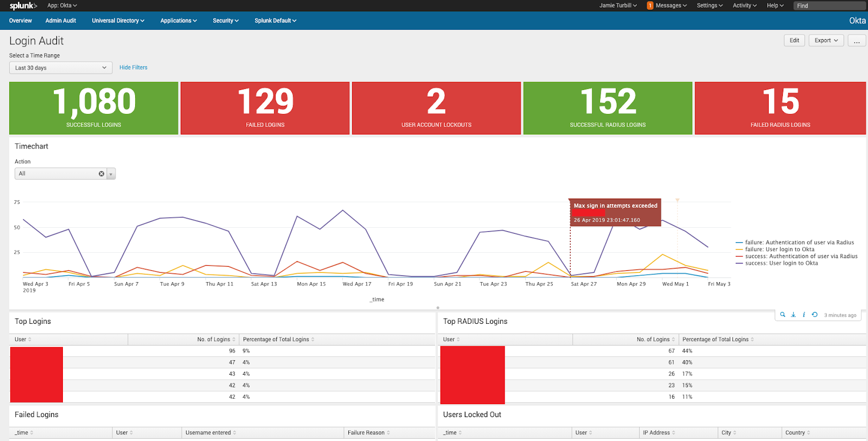The height and width of the screenshot is (441, 868).
Task: Sort Failed Logins by Failure Reason
Action: 390,433
